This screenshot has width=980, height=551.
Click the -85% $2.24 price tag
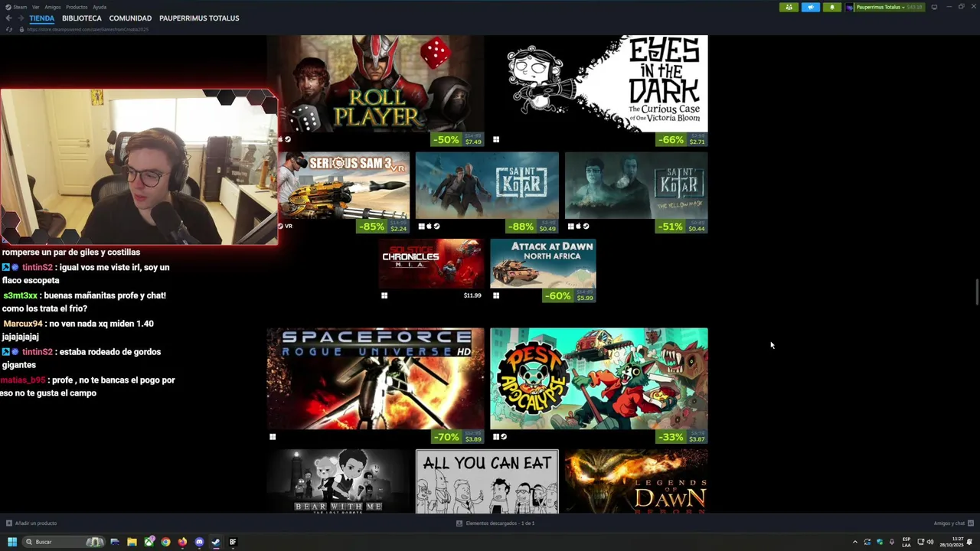[x=384, y=227]
